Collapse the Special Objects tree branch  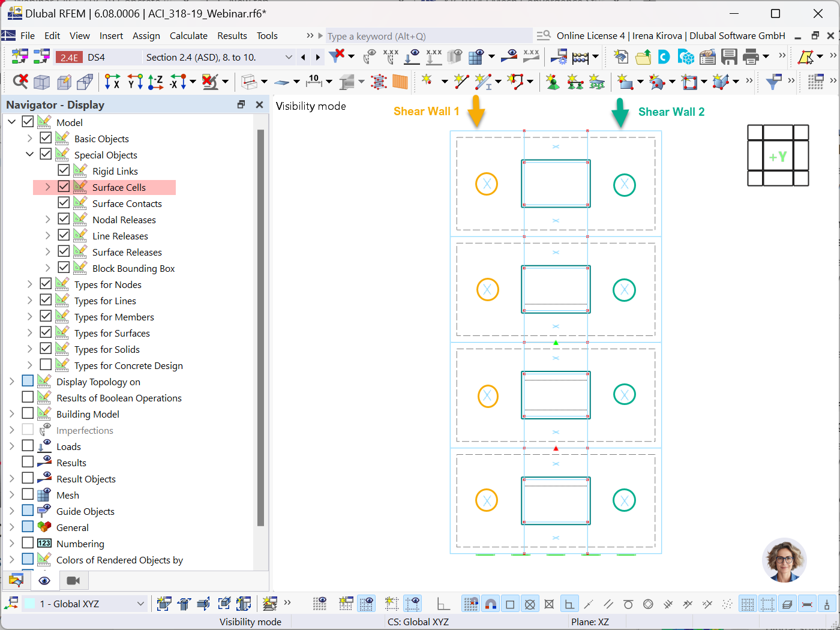pyautogui.click(x=29, y=154)
